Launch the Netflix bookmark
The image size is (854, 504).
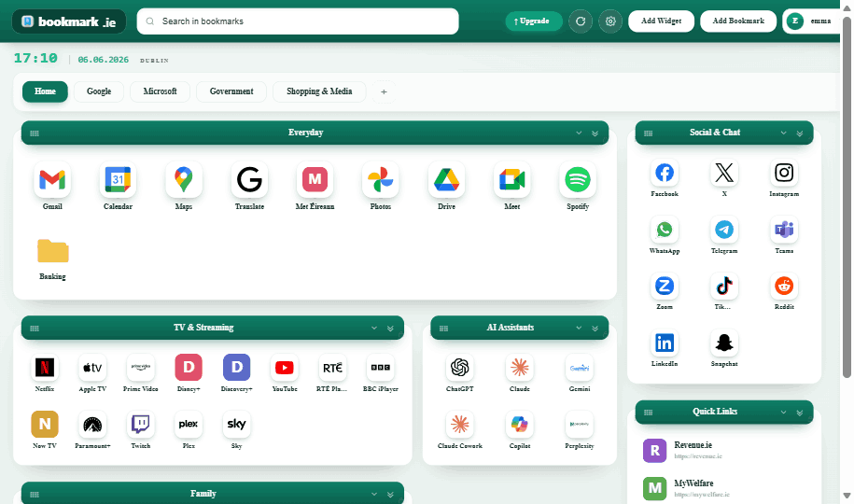click(x=45, y=368)
